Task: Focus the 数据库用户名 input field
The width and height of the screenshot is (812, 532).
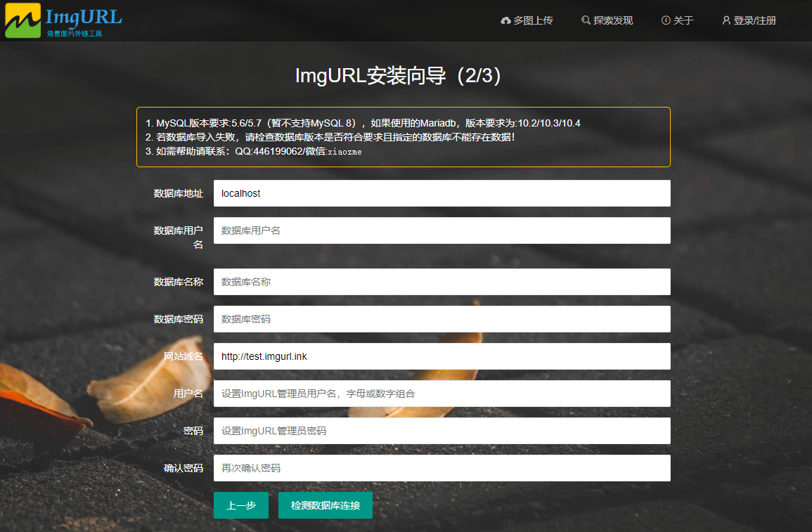Action: tap(442, 231)
